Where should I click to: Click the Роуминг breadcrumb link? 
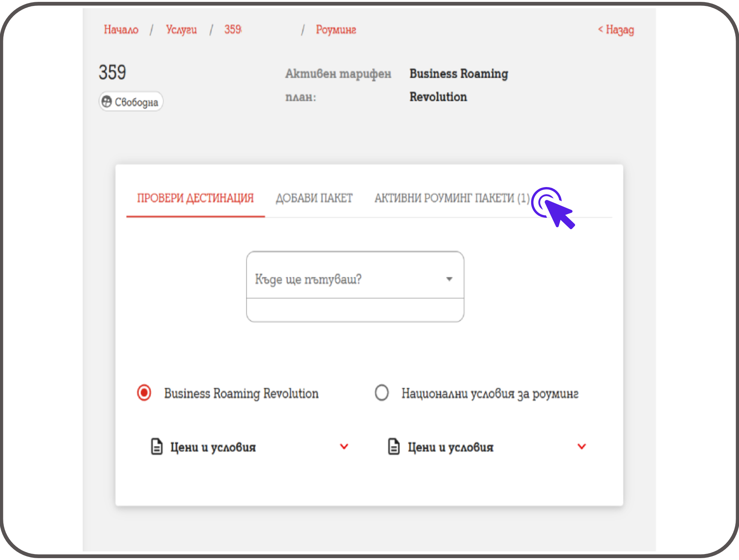pyautogui.click(x=336, y=29)
